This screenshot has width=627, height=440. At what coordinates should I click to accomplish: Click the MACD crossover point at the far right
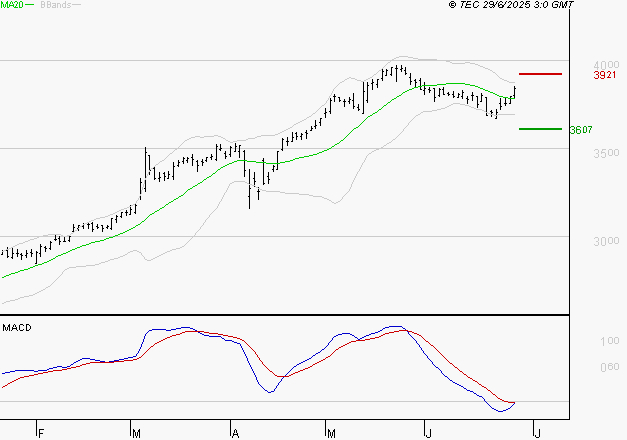pos(514,402)
